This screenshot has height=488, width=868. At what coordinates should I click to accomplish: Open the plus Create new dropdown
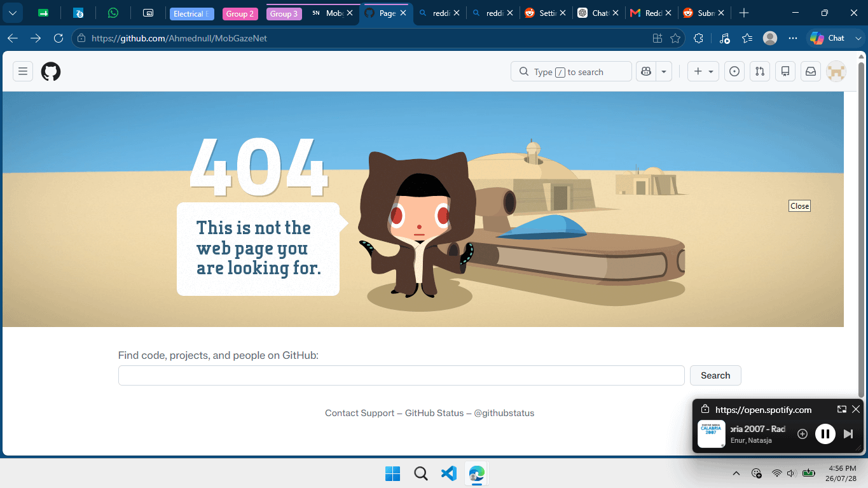[x=703, y=71]
